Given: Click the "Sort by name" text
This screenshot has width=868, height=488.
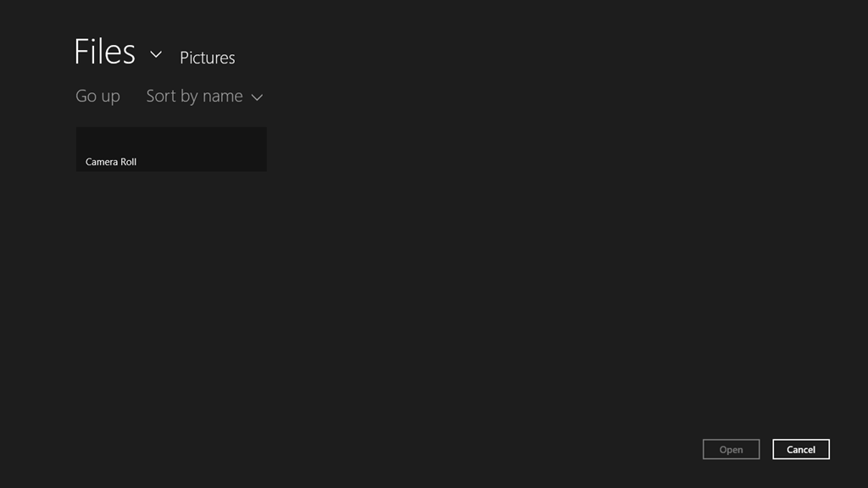Looking at the screenshot, I should coord(194,97).
